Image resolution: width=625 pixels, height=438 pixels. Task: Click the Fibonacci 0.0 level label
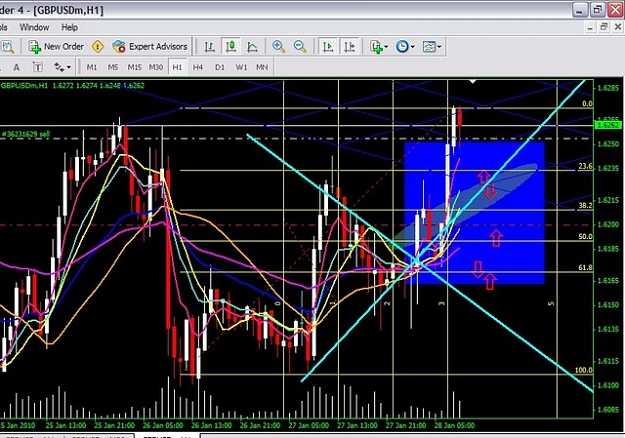[587, 104]
